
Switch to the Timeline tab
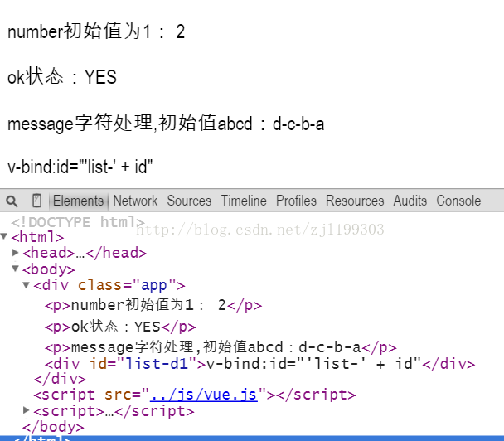pos(244,201)
